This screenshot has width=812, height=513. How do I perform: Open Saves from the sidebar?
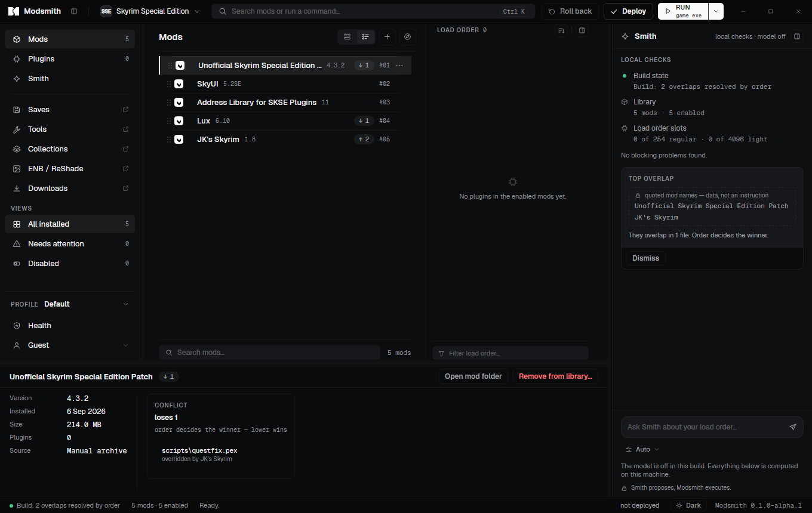(70, 110)
